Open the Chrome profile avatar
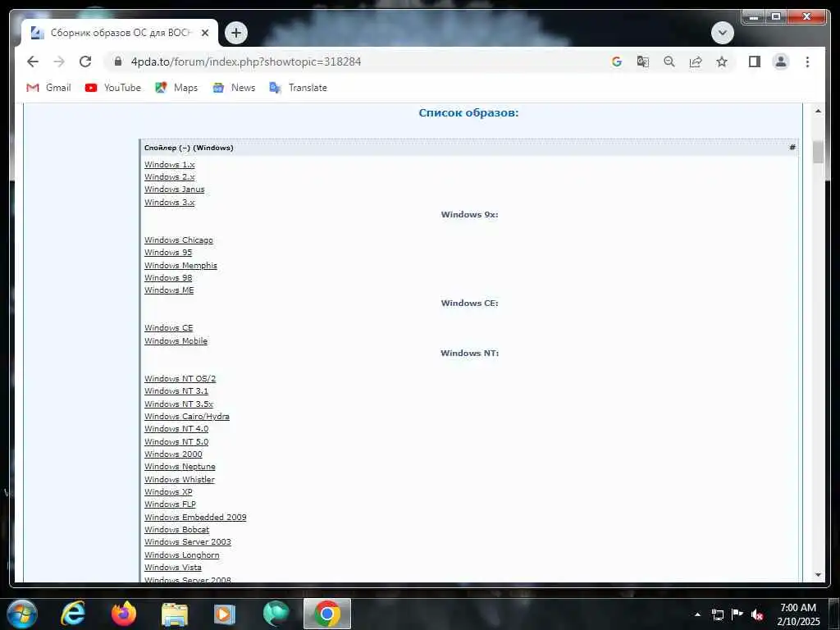This screenshot has height=630, width=840. 781,62
